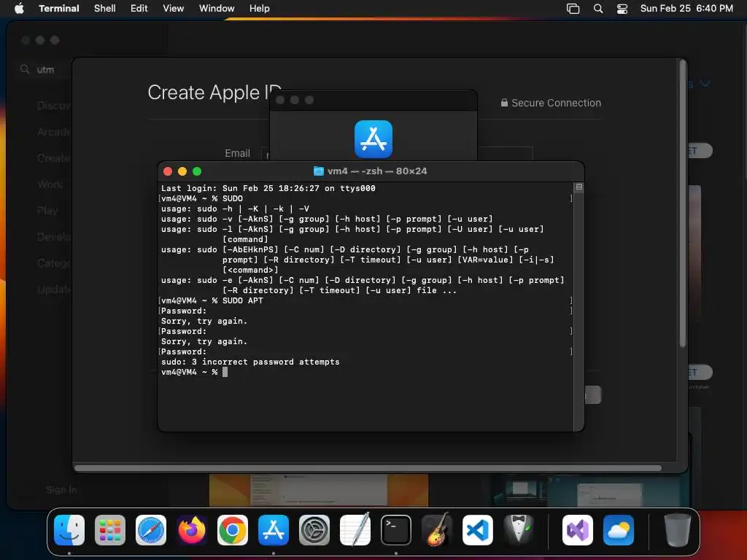Image resolution: width=747 pixels, height=560 pixels.
Task: Click the Terminal scrollback marker icon
Action: (578, 187)
